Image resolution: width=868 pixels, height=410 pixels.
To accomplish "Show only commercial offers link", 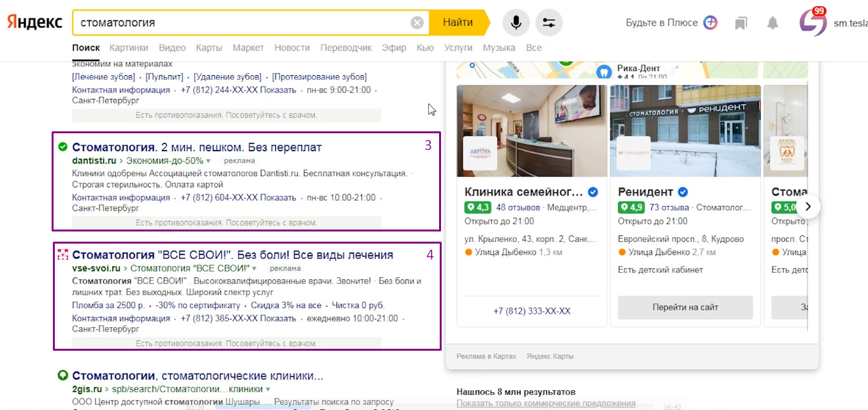I will click(546, 403).
